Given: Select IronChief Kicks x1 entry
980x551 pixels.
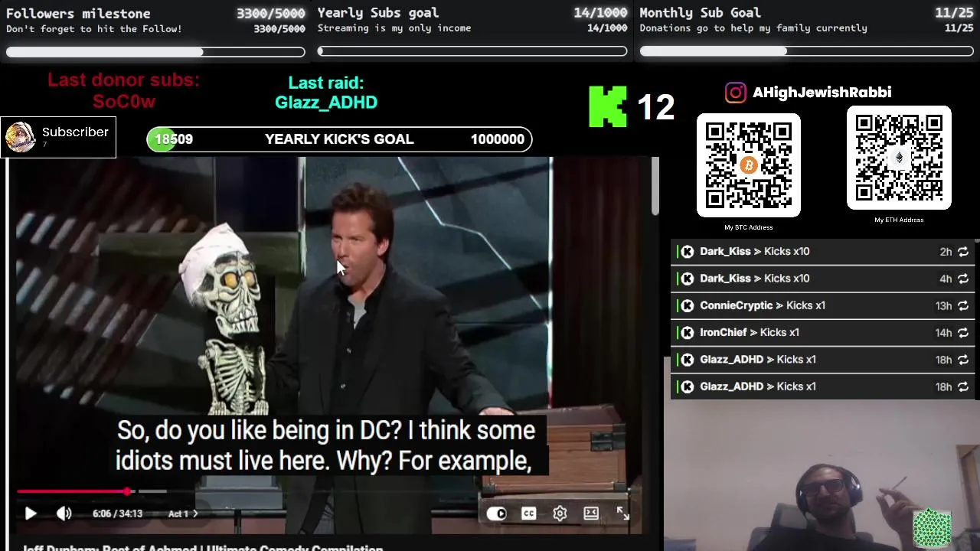Looking at the screenshot, I should pyautogui.click(x=825, y=333).
